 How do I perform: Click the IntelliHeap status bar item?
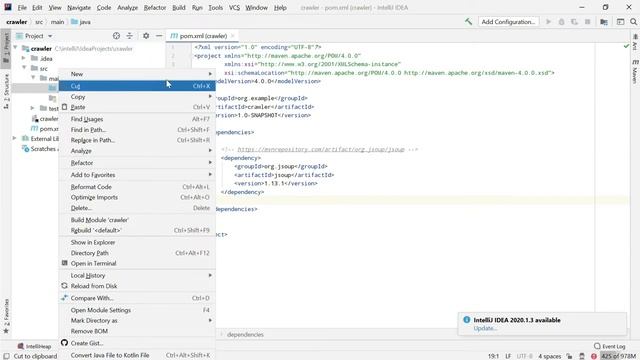[x=34, y=346]
